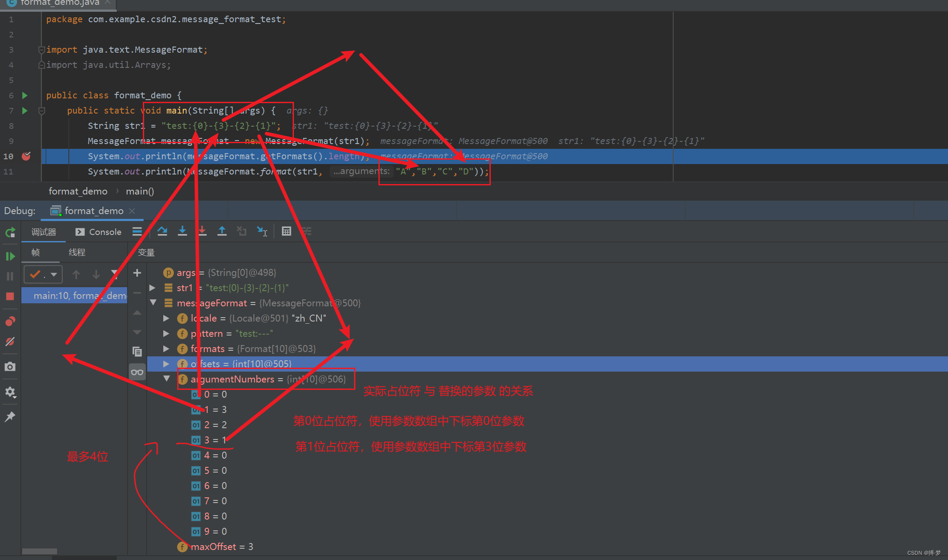Click the Step Over icon
Image resolution: width=948 pixels, height=560 pixels.
point(162,231)
